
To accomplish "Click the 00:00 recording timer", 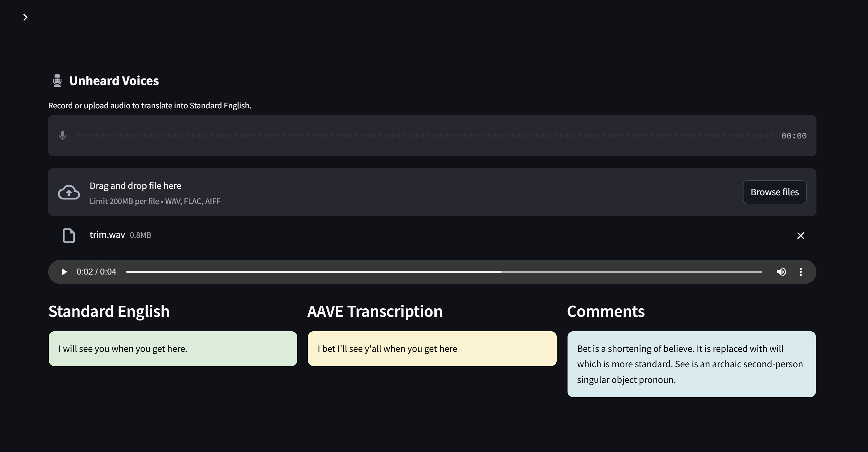I will point(794,135).
